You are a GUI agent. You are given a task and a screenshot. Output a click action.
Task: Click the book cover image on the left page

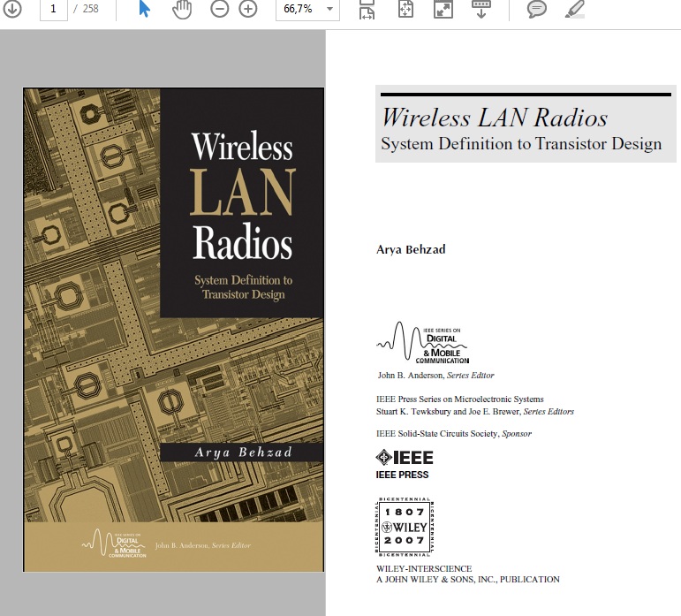[x=173, y=329]
